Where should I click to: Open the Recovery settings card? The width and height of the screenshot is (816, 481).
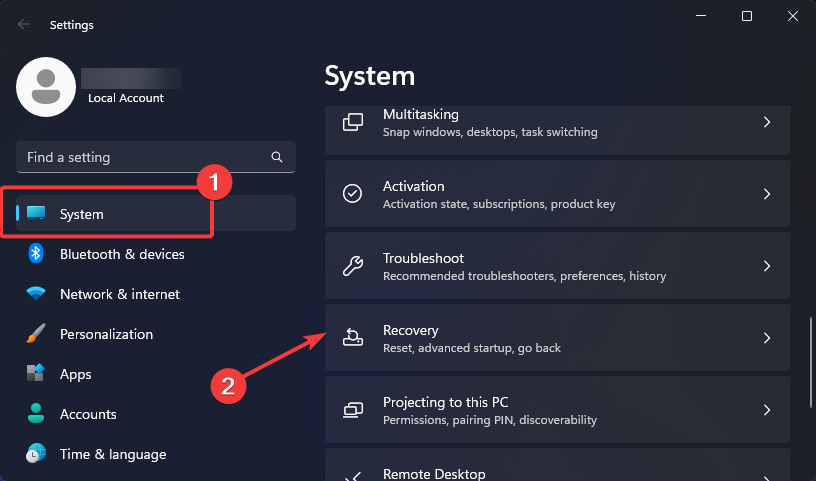pyautogui.click(x=557, y=338)
